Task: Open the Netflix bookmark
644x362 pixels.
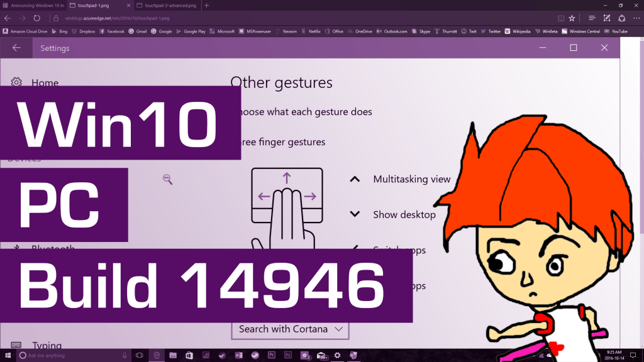Action: click(x=311, y=31)
